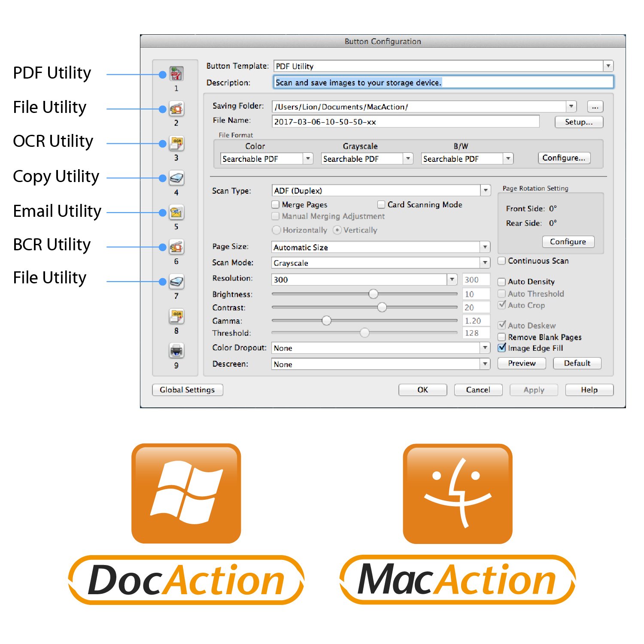Click the Preview button
644x644 pixels.
[522, 363]
